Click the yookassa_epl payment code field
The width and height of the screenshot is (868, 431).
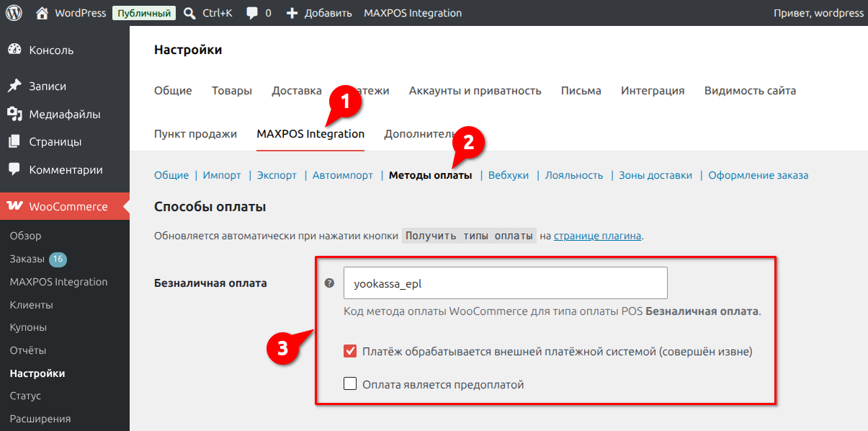506,283
